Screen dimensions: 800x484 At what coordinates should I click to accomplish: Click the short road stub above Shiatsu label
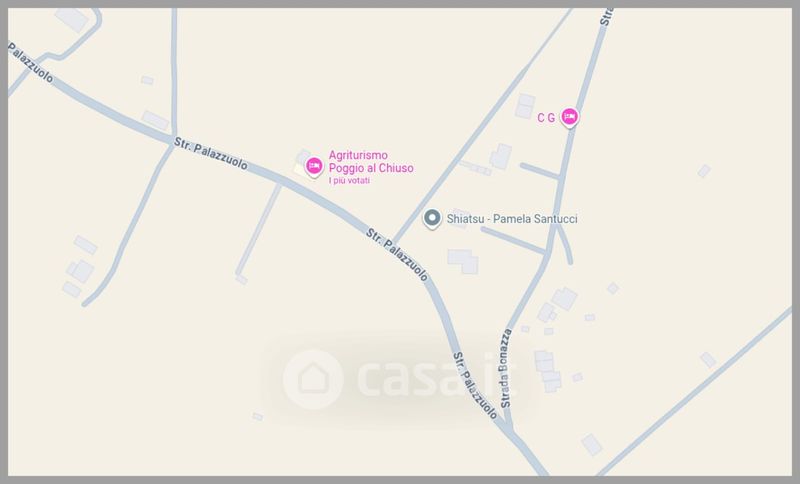pyautogui.click(x=539, y=171)
